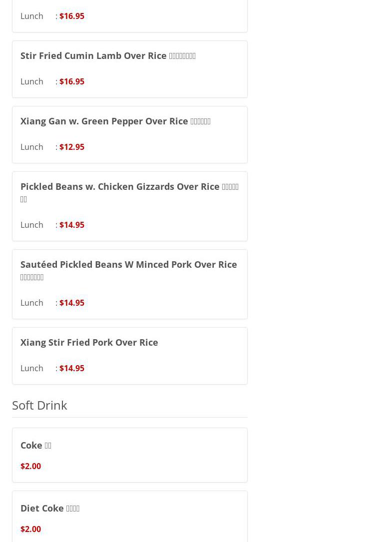The height and width of the screenshot is (542, 392).
Task: Click Lunch label under Cumin Lamb Over Rice
Action: [x=32, y=81]
